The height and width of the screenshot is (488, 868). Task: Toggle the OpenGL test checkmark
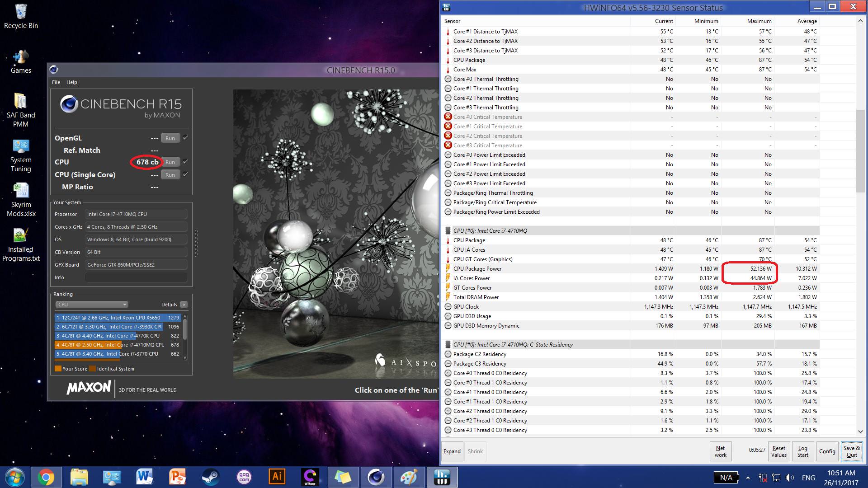(x=185, y=138)
